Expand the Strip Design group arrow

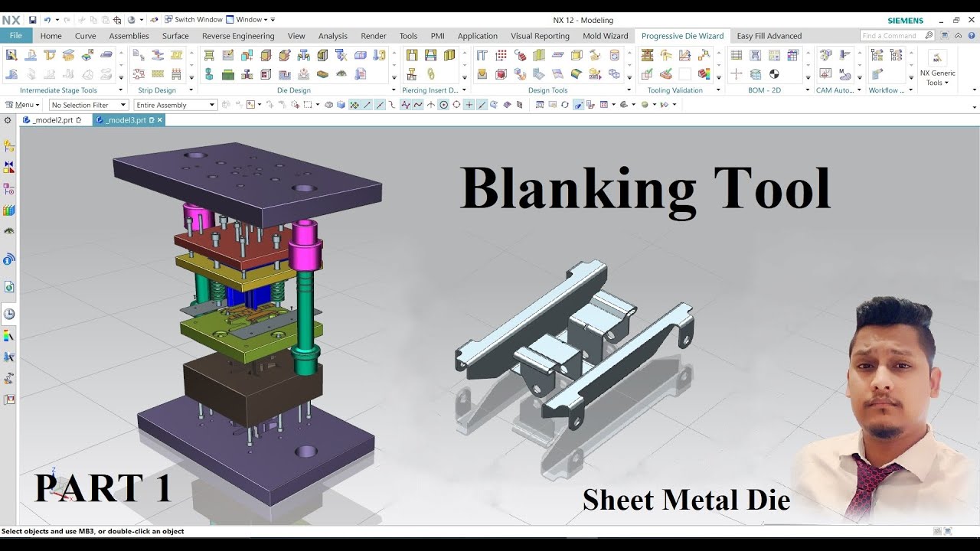tap(191, 90)
